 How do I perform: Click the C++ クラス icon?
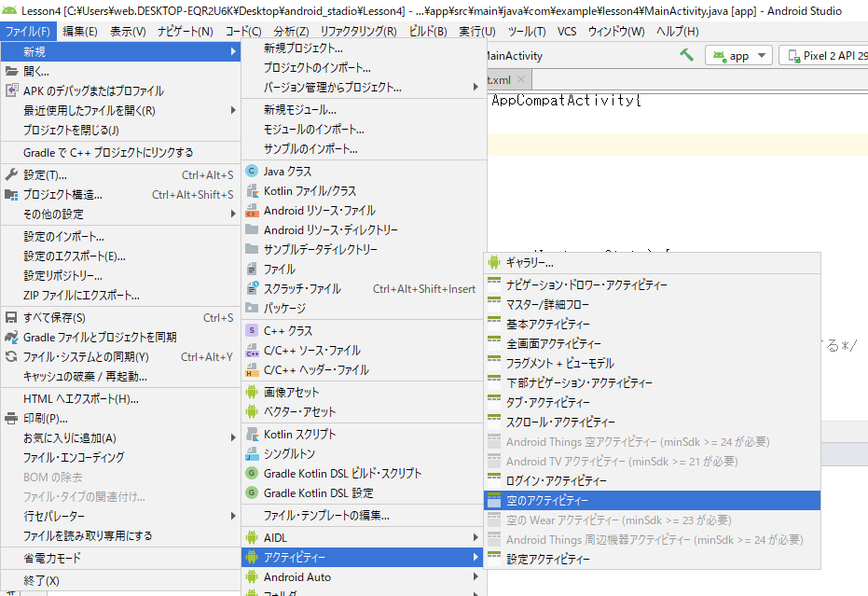point(252,331)
